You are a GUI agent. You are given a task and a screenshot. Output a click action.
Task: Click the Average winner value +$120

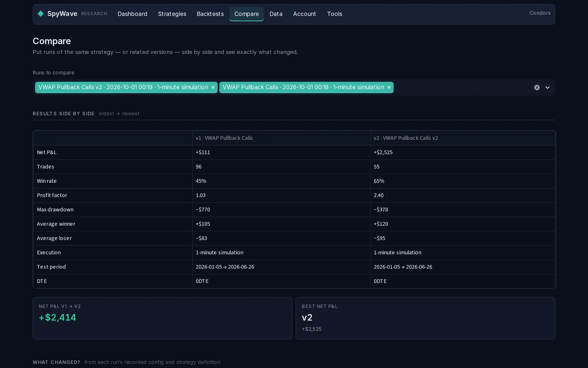(x=381, y=224)
